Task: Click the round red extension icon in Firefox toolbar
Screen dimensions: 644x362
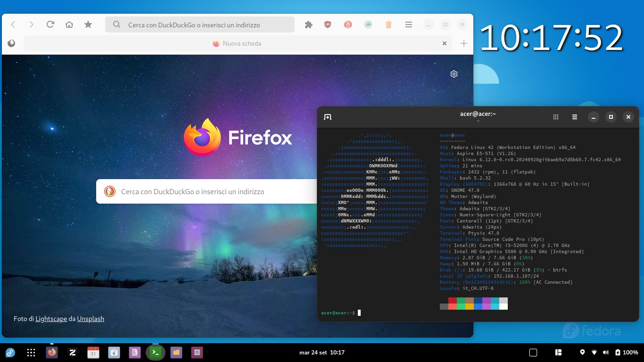Action: tap(348, 25)
